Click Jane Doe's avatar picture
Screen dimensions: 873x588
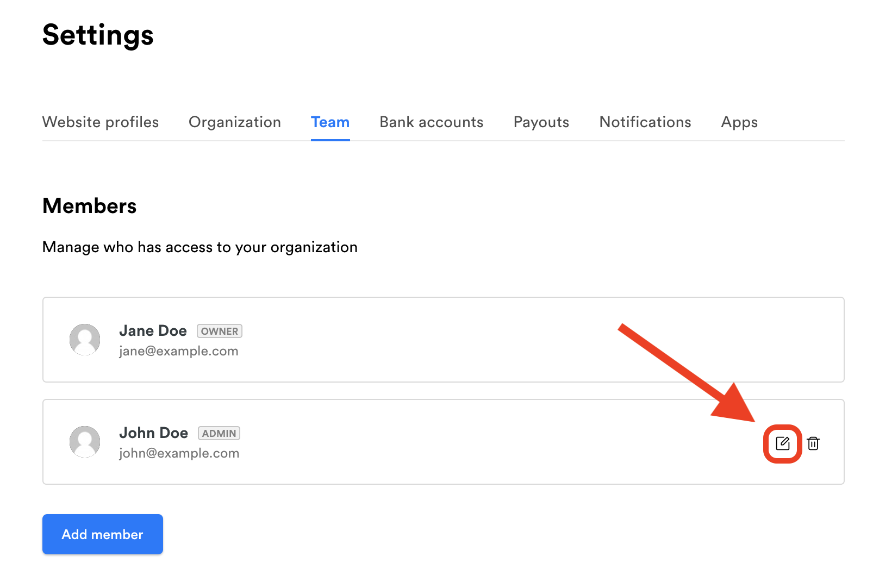pyautogui.click(x=85, y=340)
